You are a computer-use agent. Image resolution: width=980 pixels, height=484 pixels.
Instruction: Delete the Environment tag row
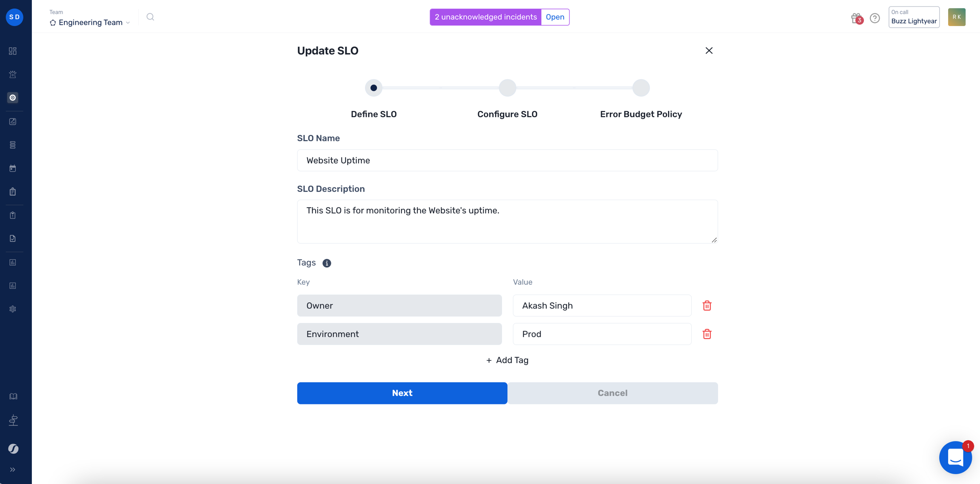pos(707,334)
